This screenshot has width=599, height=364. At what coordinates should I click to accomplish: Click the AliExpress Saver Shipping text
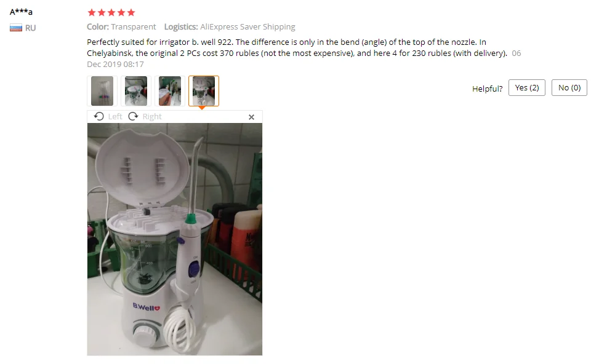tap(247, 26)
